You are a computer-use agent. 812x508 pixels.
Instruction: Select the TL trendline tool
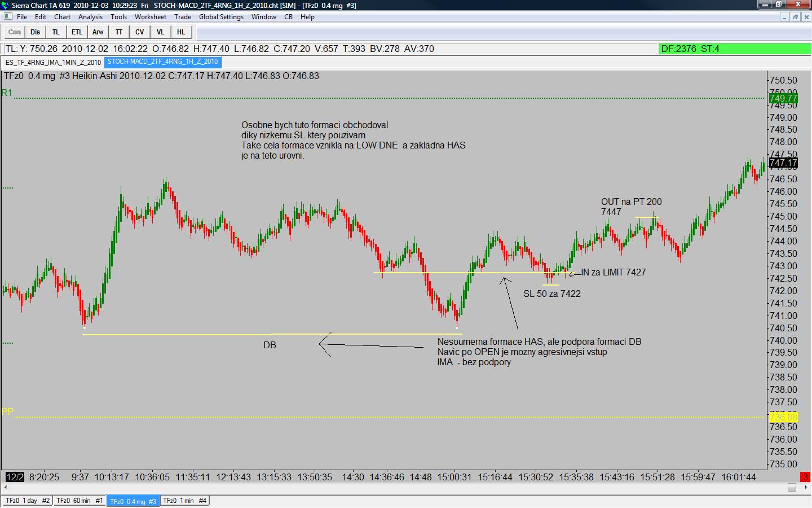pos(56,32)
